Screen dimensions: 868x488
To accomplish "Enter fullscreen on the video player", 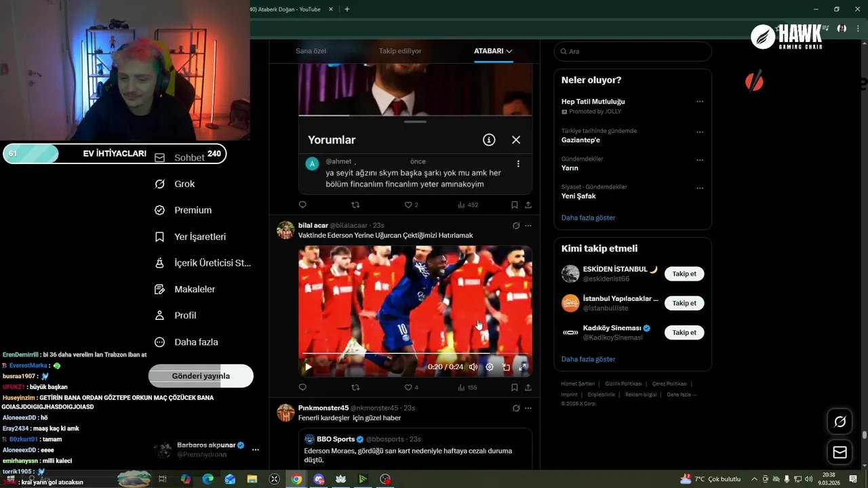I will point(522,367).
